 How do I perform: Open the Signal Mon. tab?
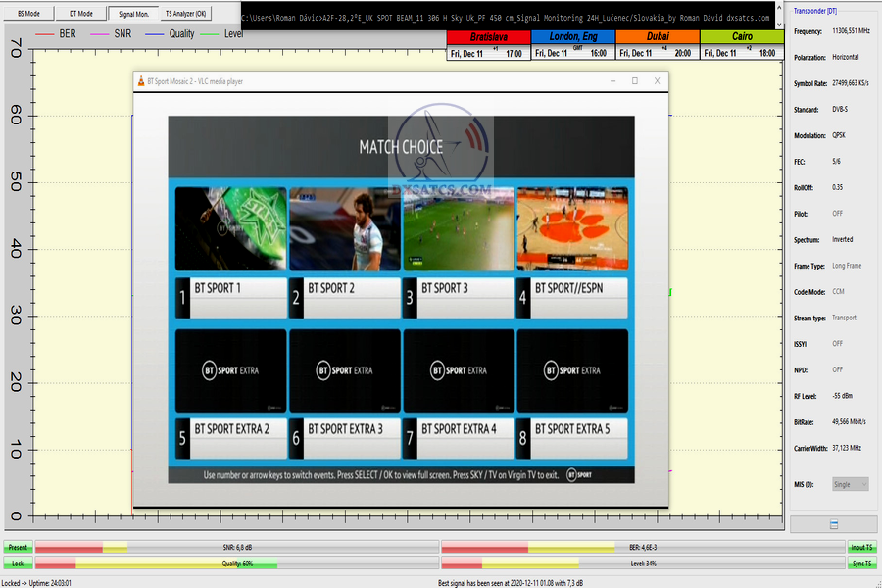132,14
